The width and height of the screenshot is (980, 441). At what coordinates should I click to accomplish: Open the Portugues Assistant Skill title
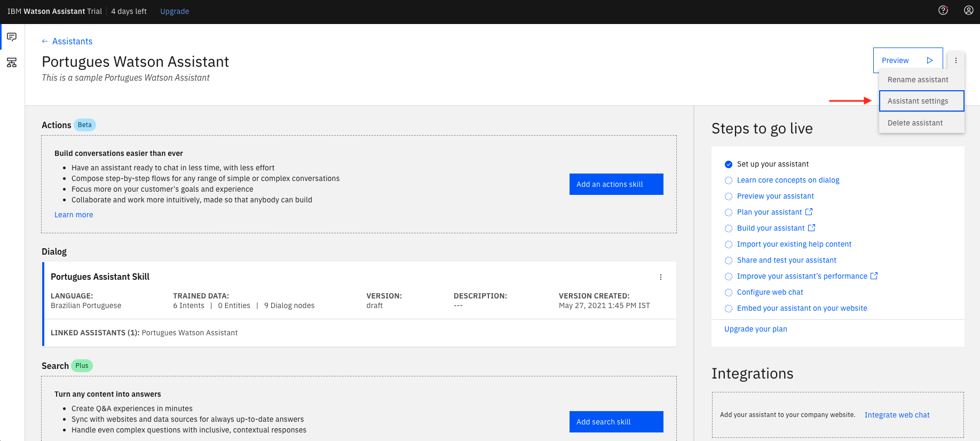point(100,277)
